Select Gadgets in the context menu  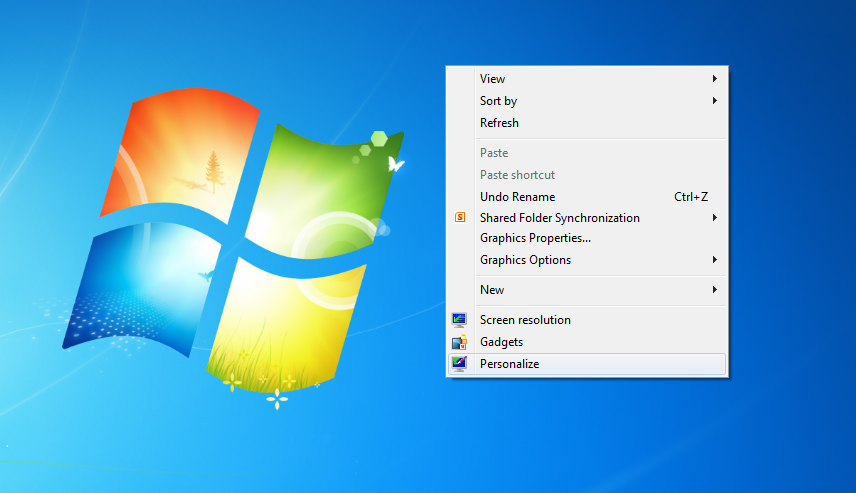pos(587,342)
